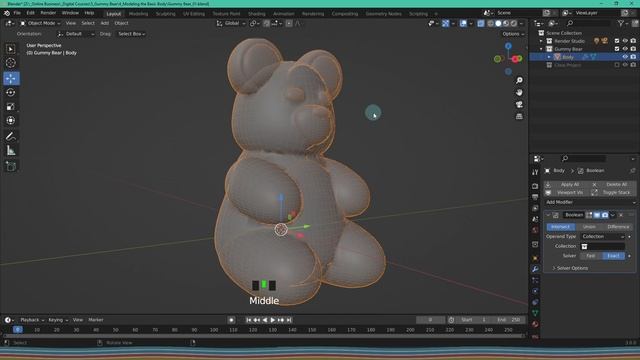The height and width of the screenshot is (360, 640).
Task: Switch to Sculpting workspace tab
Action: pos(165,14)
